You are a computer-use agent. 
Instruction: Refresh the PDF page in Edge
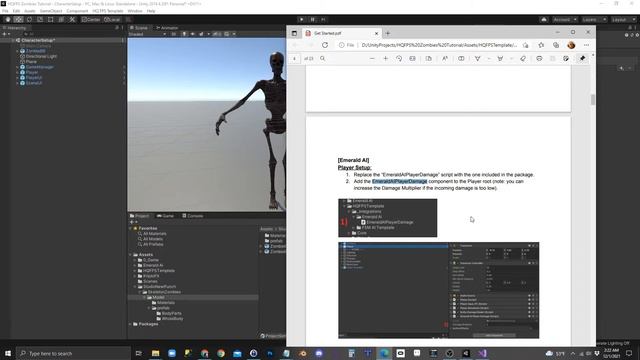click(x=325, y=45)
